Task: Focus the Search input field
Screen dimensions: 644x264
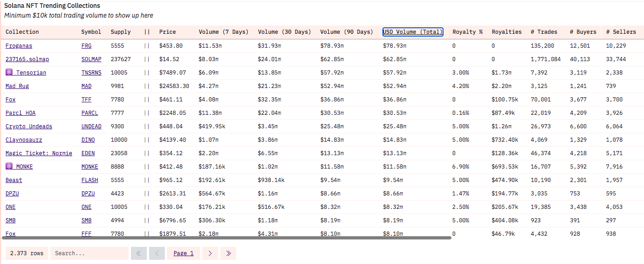Action: pyautogui.click(x=89, y=253)
